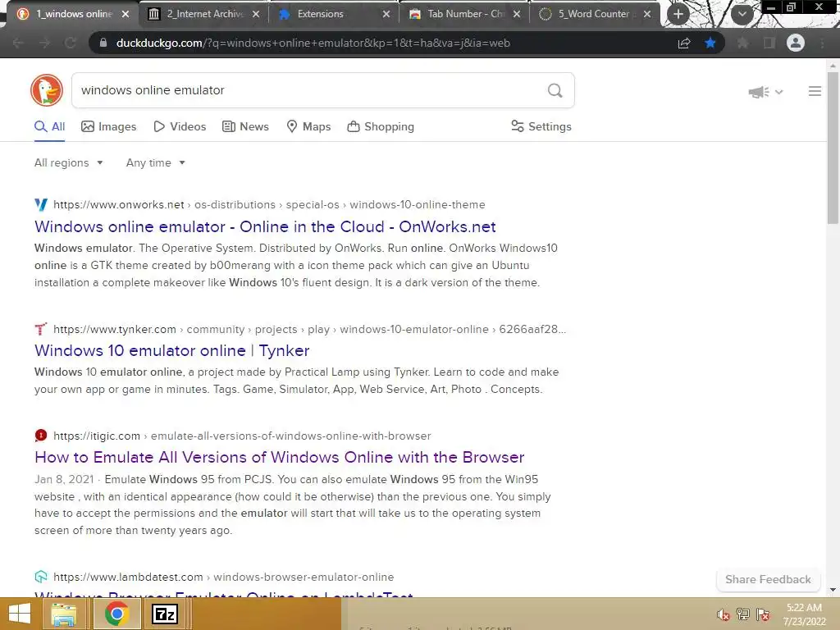
Task: Close the Extensions tab
Action: 386,14
